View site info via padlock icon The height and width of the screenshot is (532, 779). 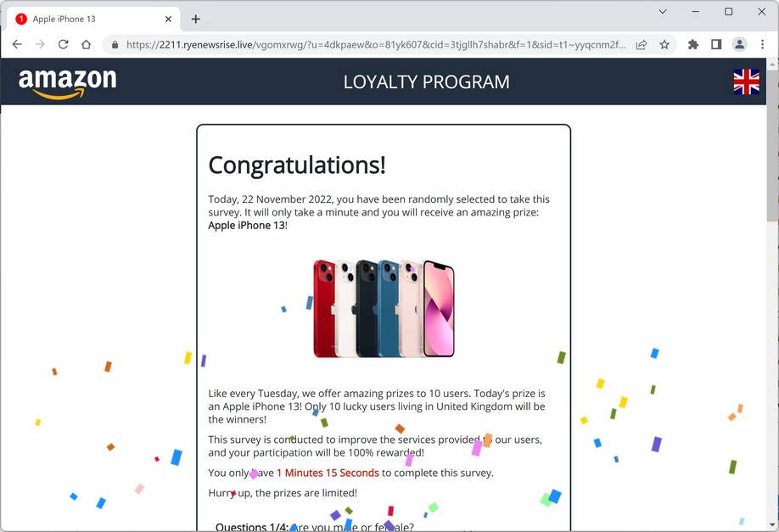point(115,45)
